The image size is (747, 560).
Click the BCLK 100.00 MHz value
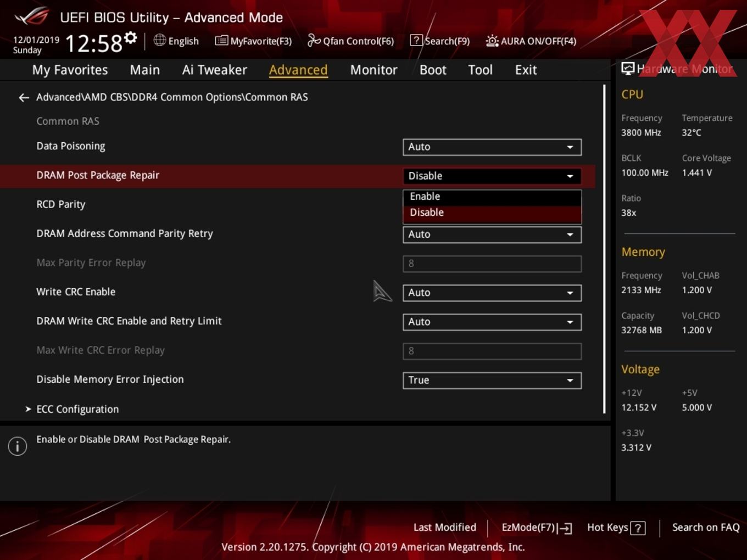(x=645, y=172)
